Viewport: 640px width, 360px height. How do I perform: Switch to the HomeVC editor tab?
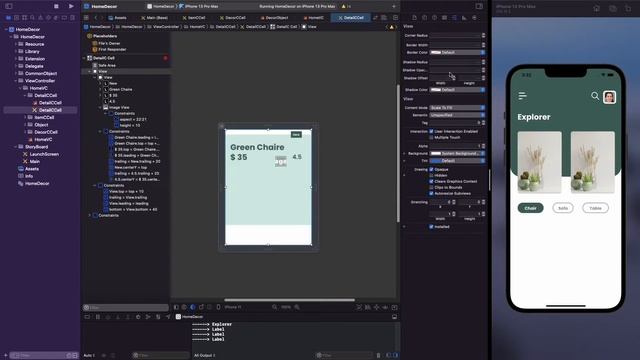click(x=314, y=18)
